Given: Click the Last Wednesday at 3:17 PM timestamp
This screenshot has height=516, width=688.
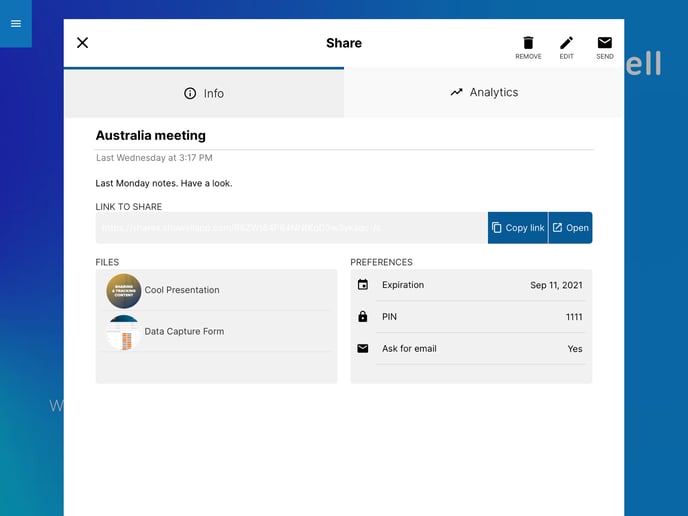Looking at the screenshot, I should 154,158.
